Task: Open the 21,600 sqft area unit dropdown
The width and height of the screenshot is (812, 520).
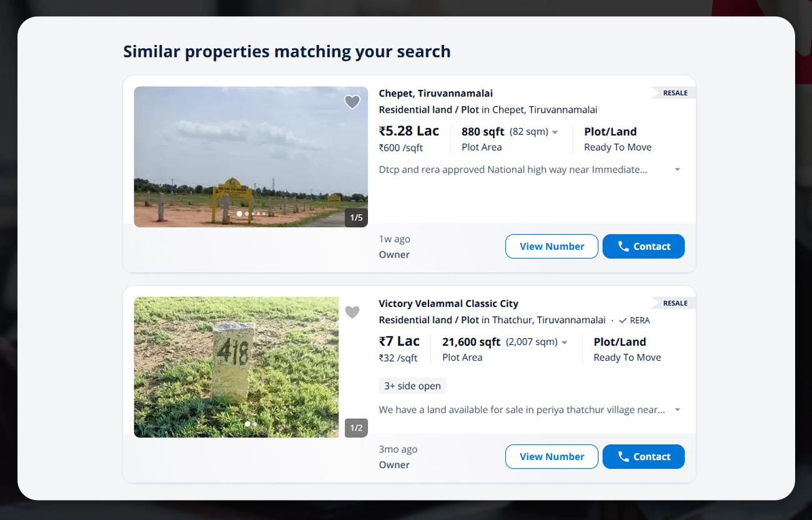Action: (x=564, y=342)
